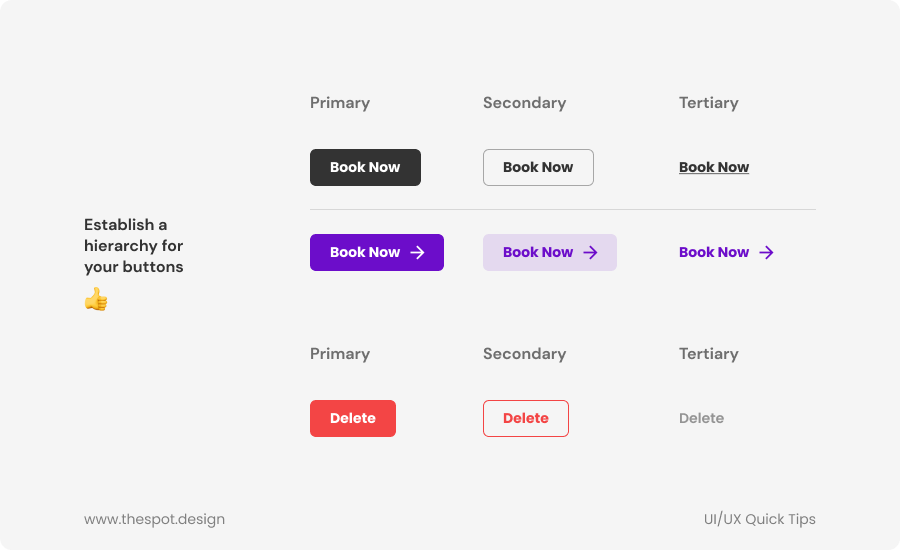900x550 pixels.
Task: Click the white arrow icon in purple button
Action: point(418,253)
